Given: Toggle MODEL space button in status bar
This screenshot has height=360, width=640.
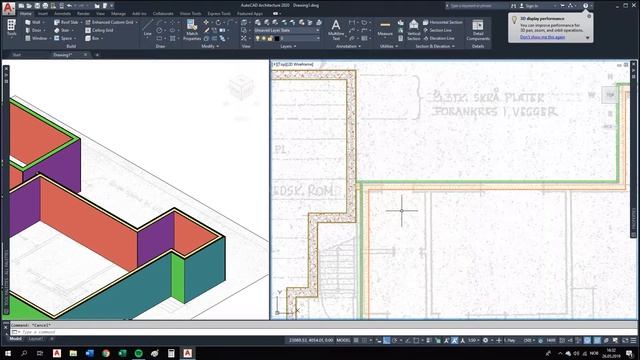Looking at the screenshot, I should (x=343, y=340).
